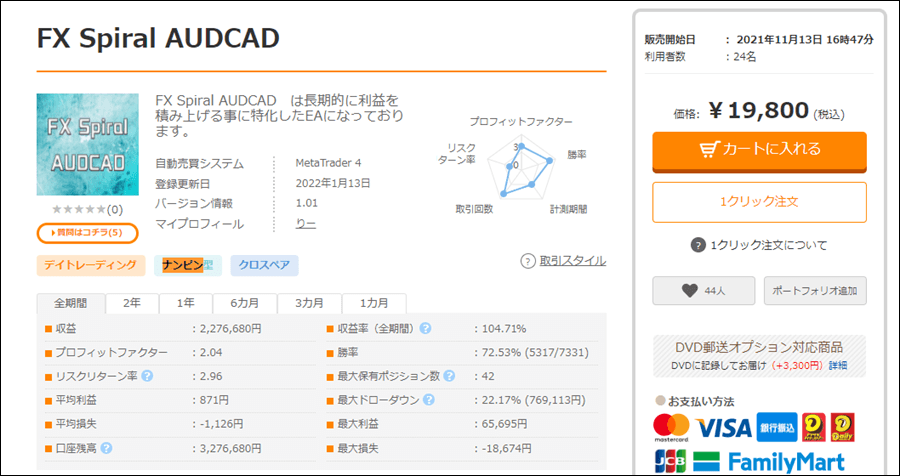Click the 1クリック注文 button

click(759, 202)
